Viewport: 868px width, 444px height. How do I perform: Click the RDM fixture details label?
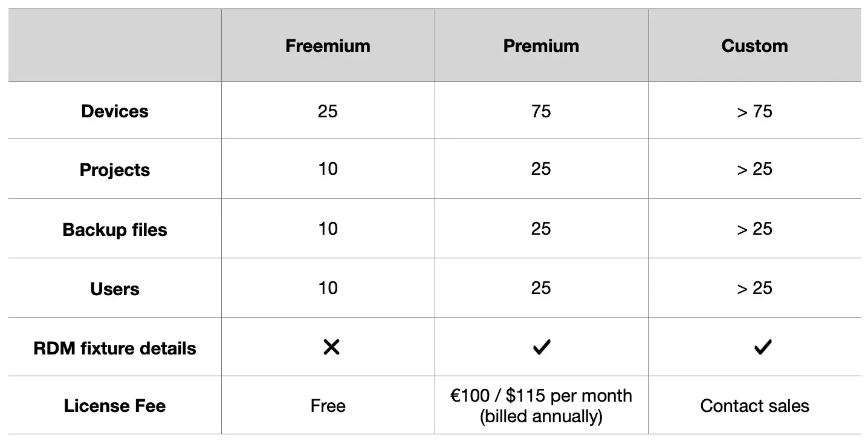[115, 348]
